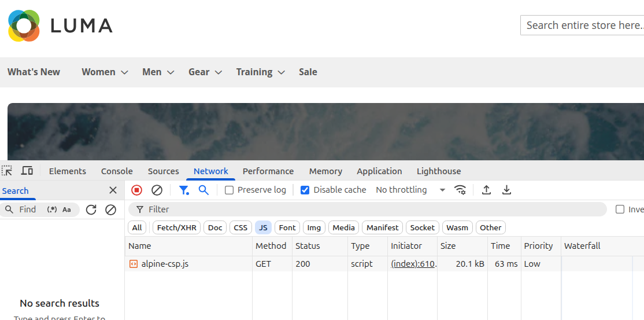This screenshot has height=320, width=644.
Task: Export HAR file download icon
Action: pyautogui.click(x=507, y=190)
